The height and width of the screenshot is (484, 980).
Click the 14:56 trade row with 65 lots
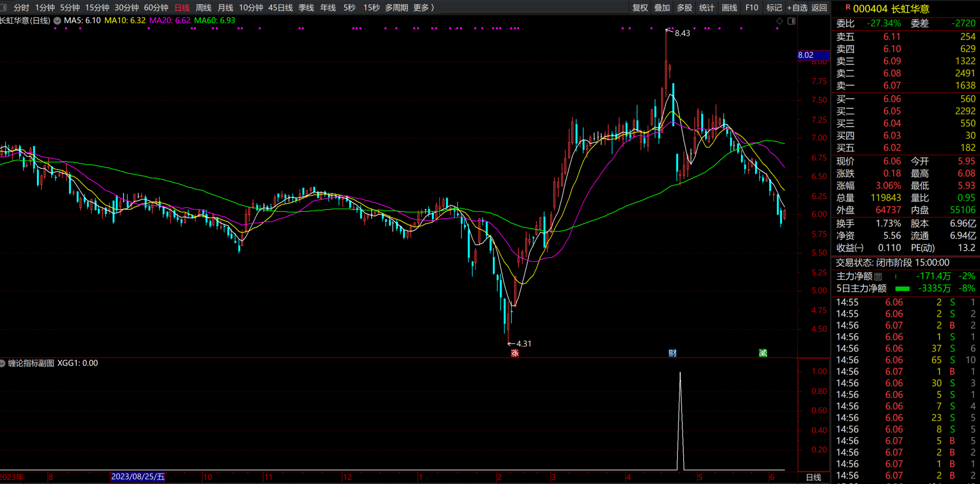[906, 360]
